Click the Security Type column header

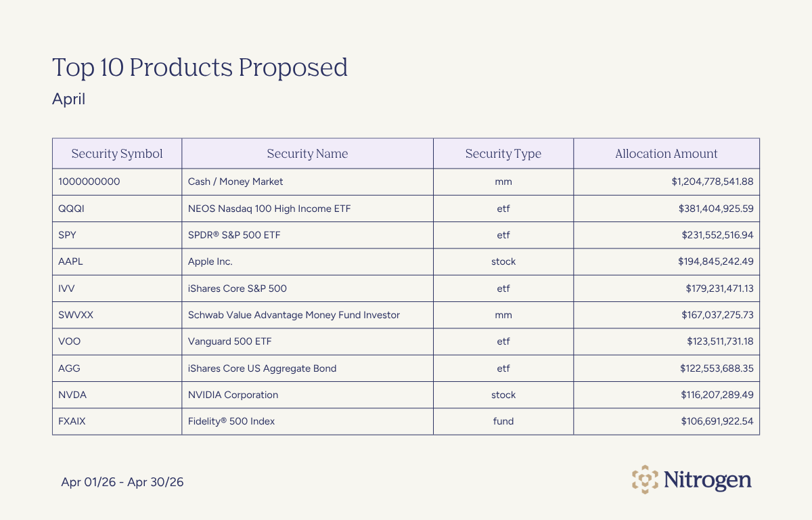pos(503,154)
